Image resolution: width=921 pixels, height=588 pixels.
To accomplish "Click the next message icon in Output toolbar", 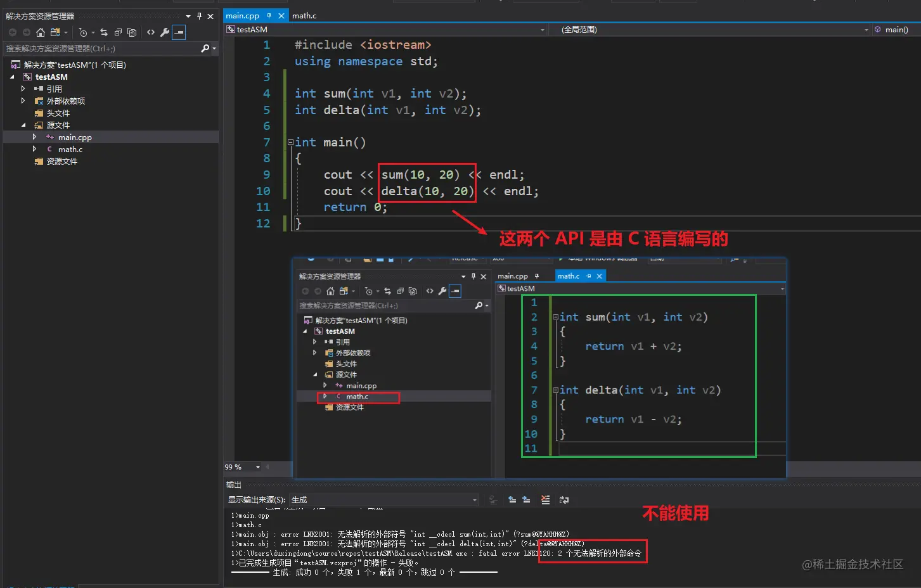I will tap(526, 500).
